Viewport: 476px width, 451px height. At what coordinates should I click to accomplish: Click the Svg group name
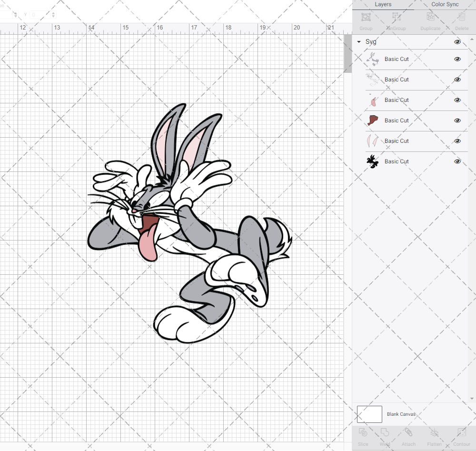371,41
